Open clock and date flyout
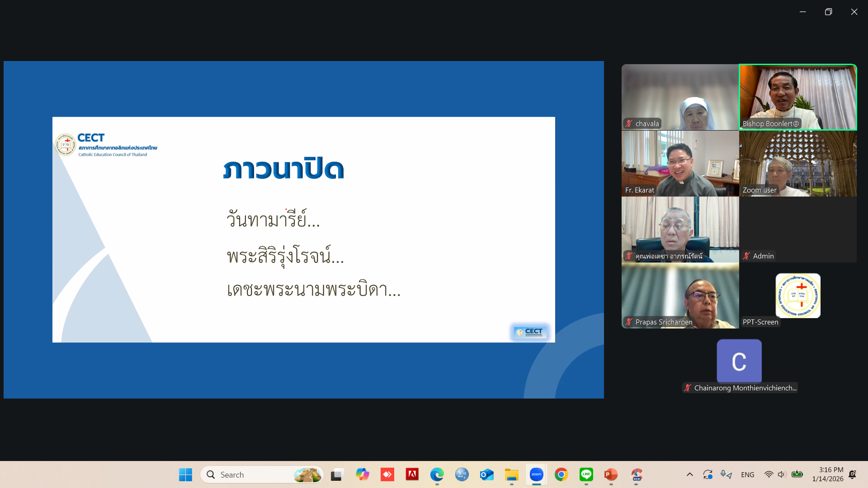Viewport: 868px width, 488px height. pos(827,474)
